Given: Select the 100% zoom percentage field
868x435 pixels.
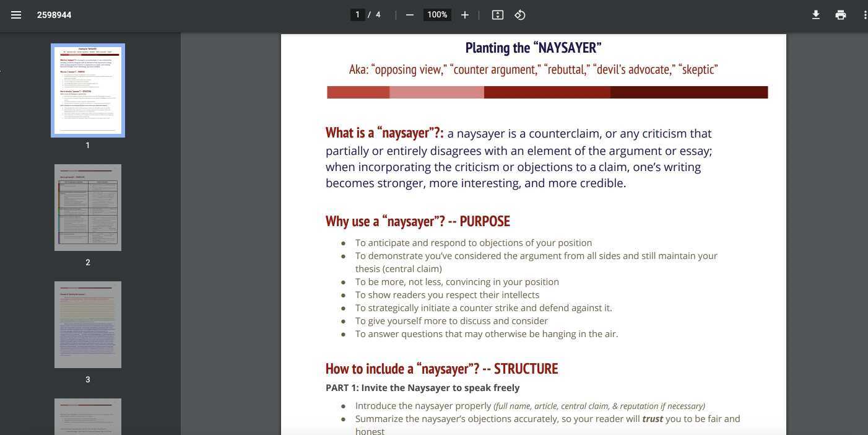Looking at the screenshot, I should (437, 14).
